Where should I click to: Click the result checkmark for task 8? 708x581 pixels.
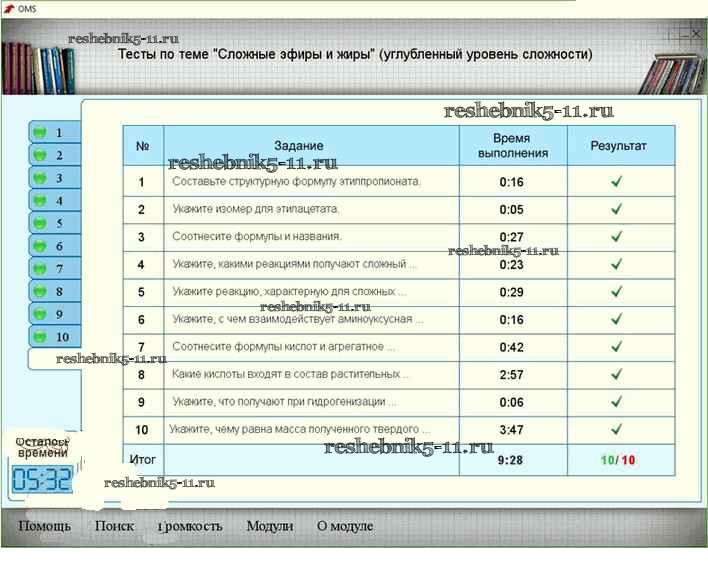(617, 374)
